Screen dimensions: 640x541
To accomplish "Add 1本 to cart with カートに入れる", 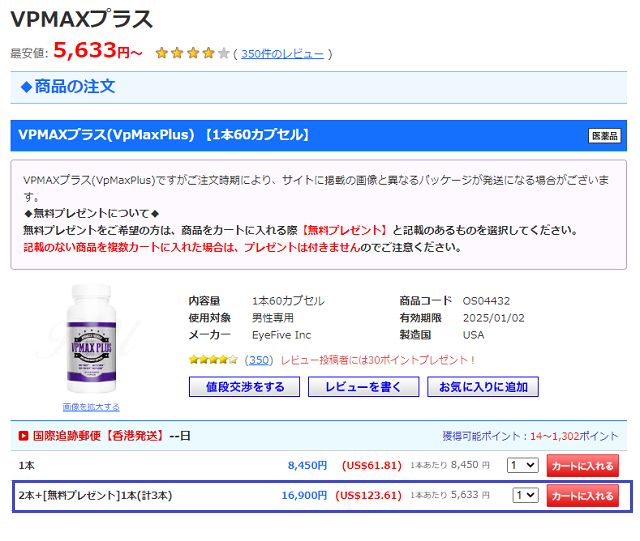I will [582, 465].
